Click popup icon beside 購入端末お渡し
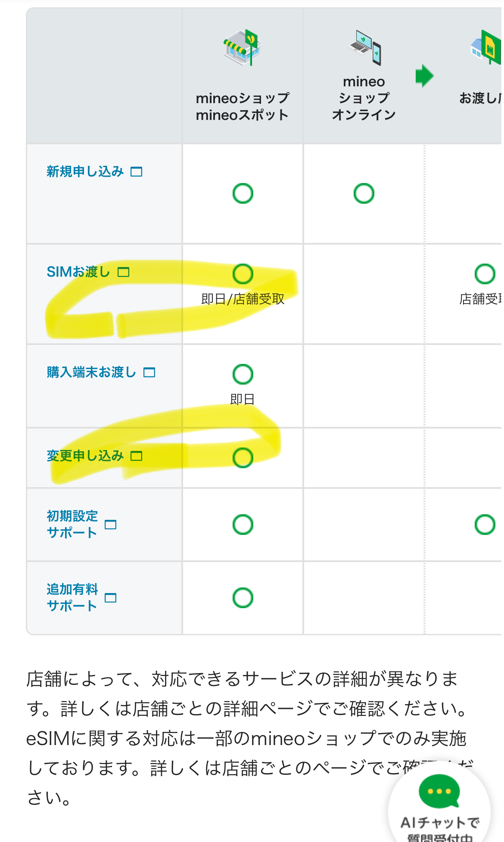504x842 pixels. point(149,373)
